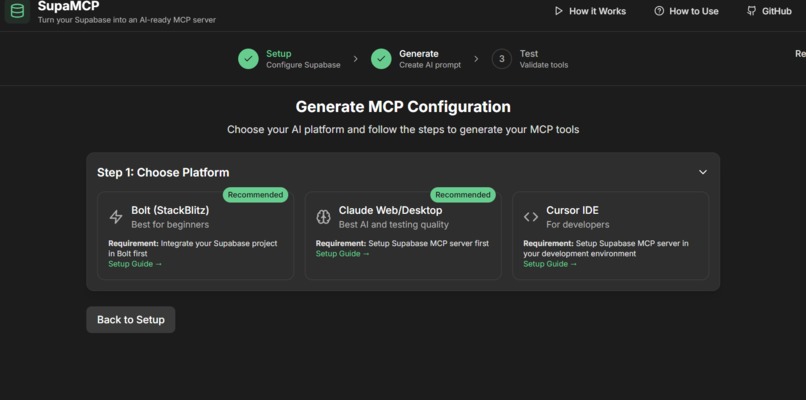Open Setup Guide link in Cursor IDE card
The image size is (806, 400).
coord(550,264)
